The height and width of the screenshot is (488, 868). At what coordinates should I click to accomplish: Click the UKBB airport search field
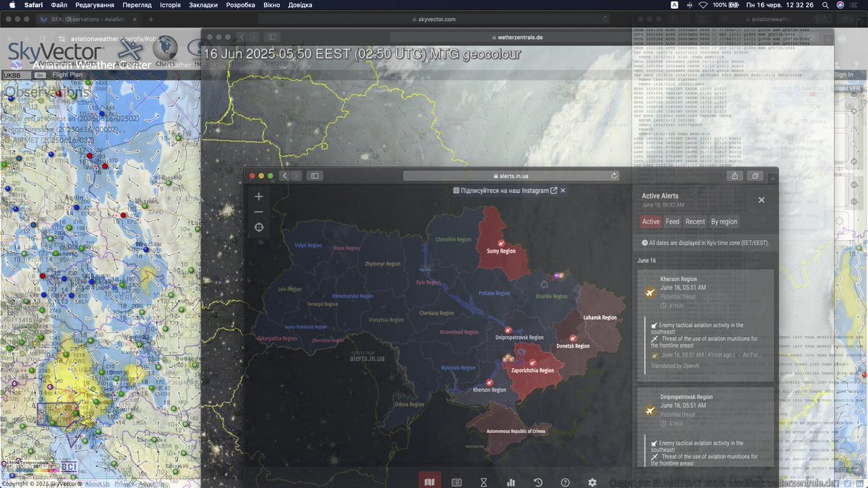pyautogui.click(x=17, y=75)
